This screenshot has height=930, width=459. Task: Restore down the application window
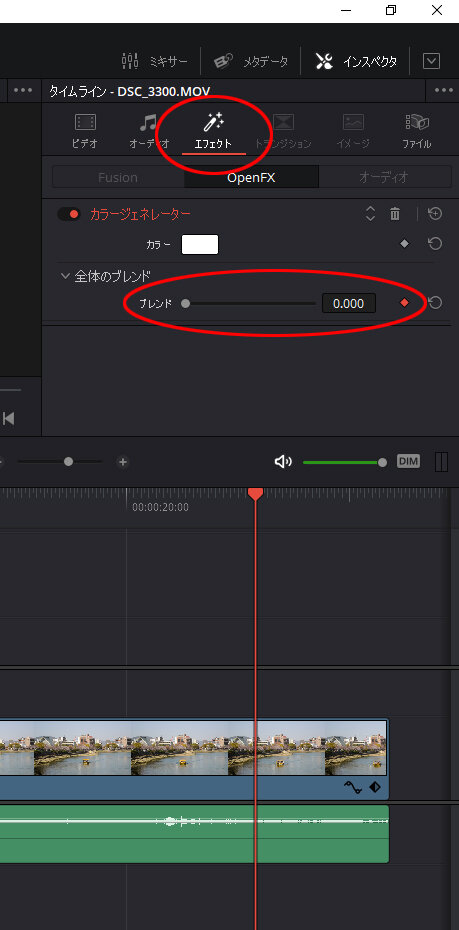click(x=391, y=11)
